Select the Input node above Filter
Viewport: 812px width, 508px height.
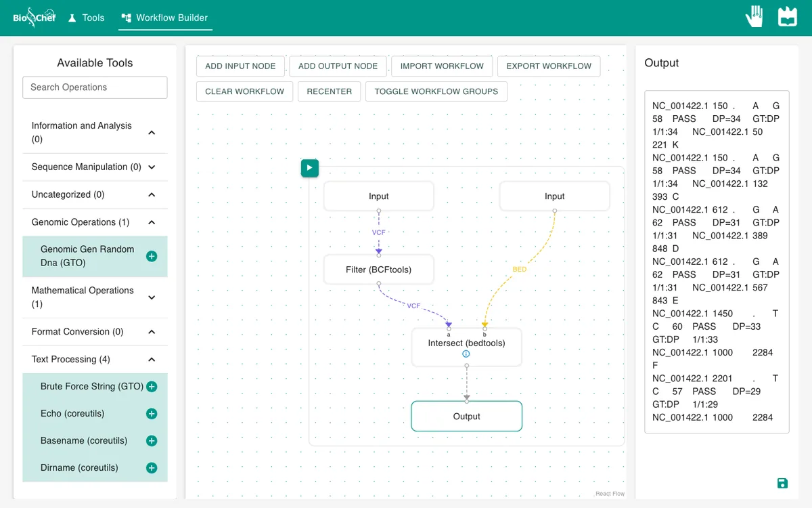[379, 196]
